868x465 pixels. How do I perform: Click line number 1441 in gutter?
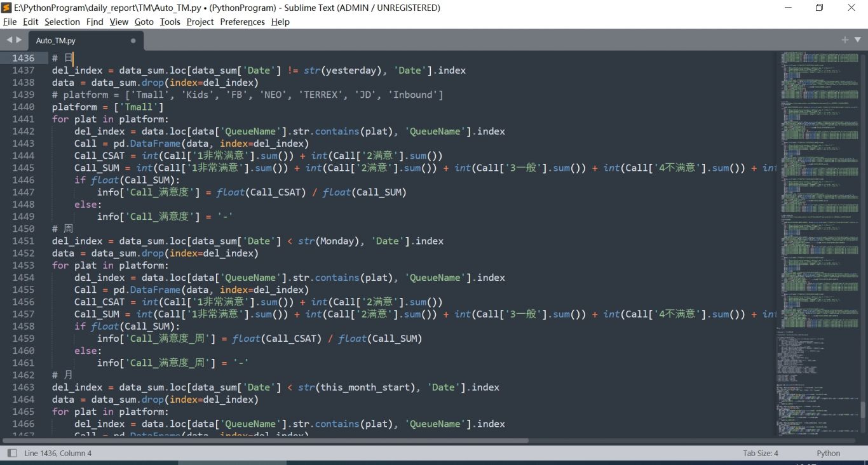(x=24, y=119)
